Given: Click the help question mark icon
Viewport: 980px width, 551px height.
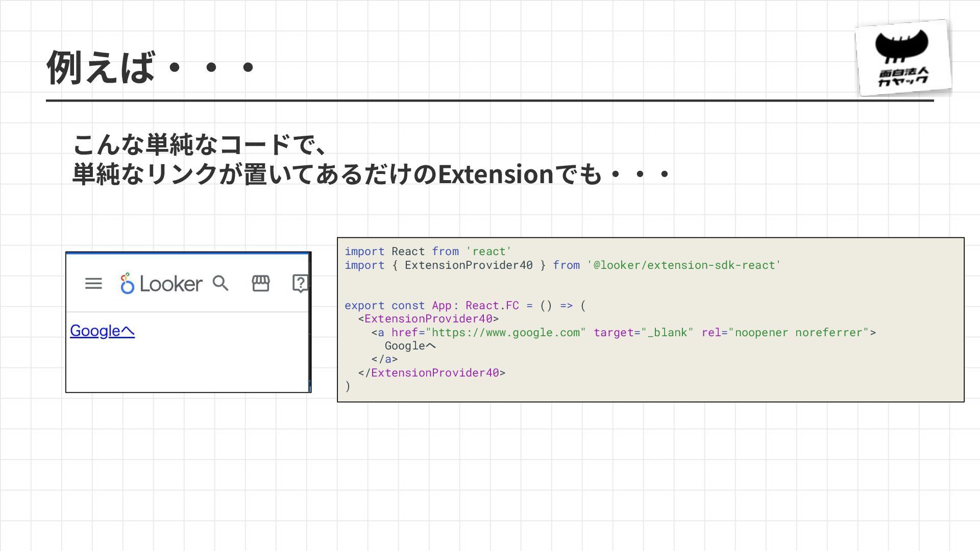Looking at the screenshot, I should pos(300,283).
